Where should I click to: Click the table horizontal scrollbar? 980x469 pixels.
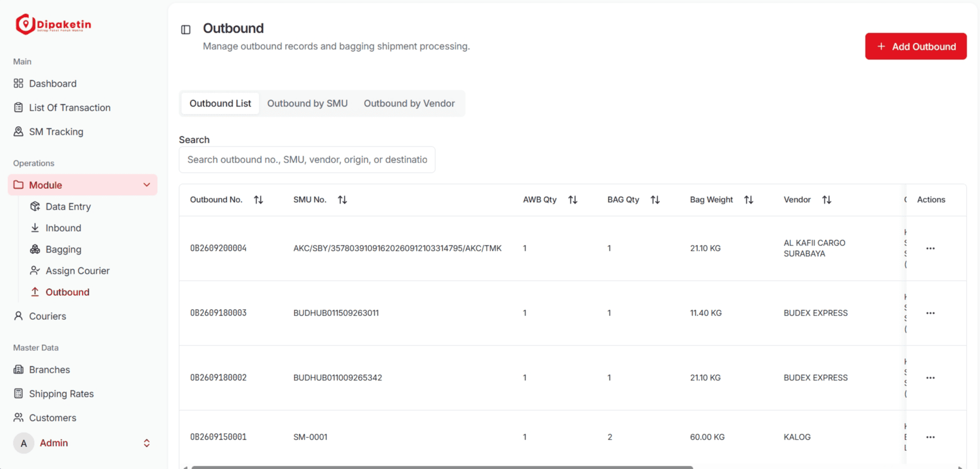click(442, 467)
